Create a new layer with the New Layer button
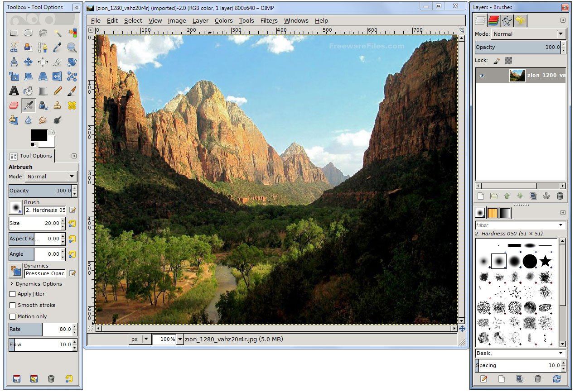The height and width of the screenshot is (392, 575). pos(480,196)
